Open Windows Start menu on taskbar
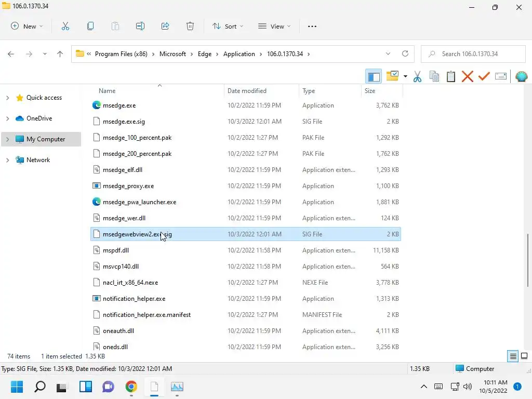Viewport: 532px width, 399px height. (x=17, y=387)
